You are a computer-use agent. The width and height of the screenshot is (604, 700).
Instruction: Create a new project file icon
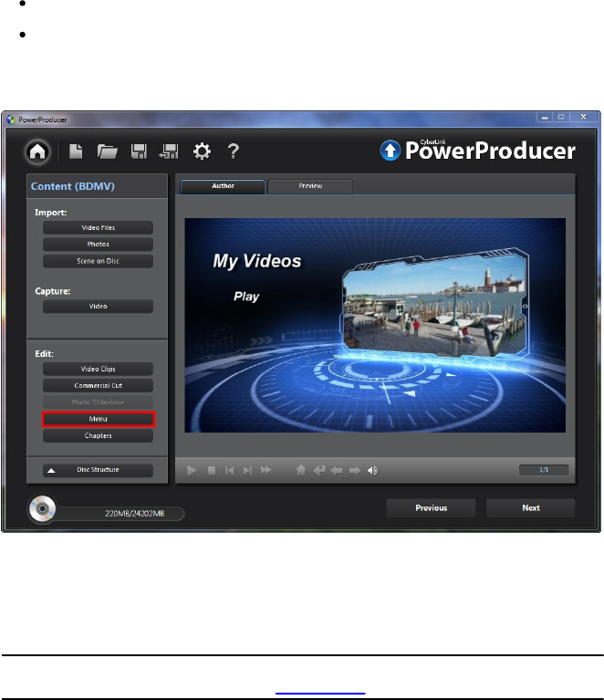tap(76, 151)
